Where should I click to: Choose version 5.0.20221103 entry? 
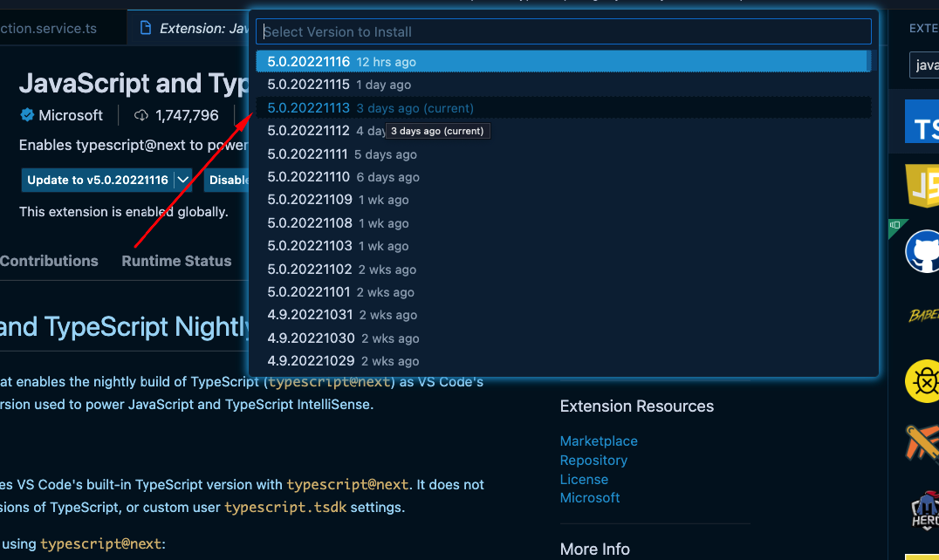tap(563, 246)
